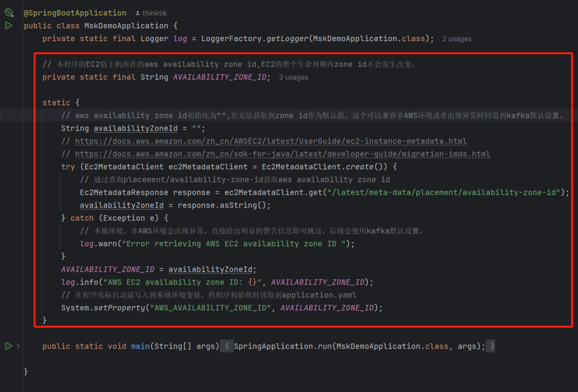Expand the collapsed opening brace of main
578x392 pixels.
tap(227, 347)
